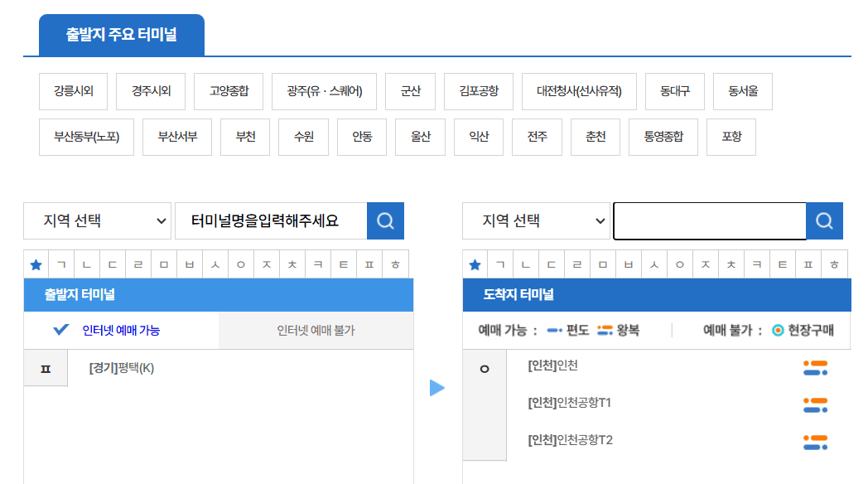
Task: Click the blue arrow between terminal lists
Action: point(437,388)
